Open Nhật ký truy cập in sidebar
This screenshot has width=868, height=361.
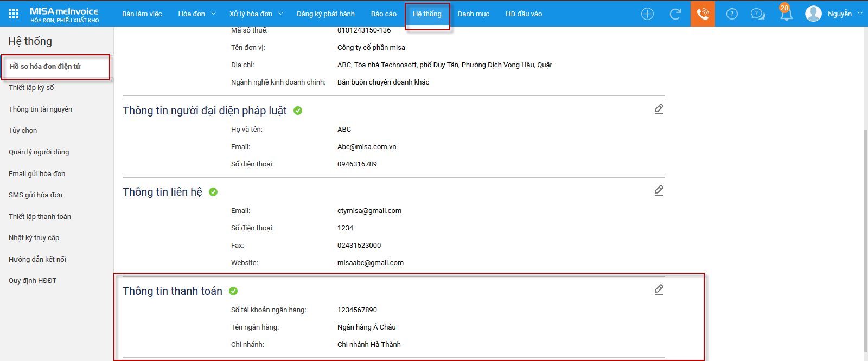(34, 238)
